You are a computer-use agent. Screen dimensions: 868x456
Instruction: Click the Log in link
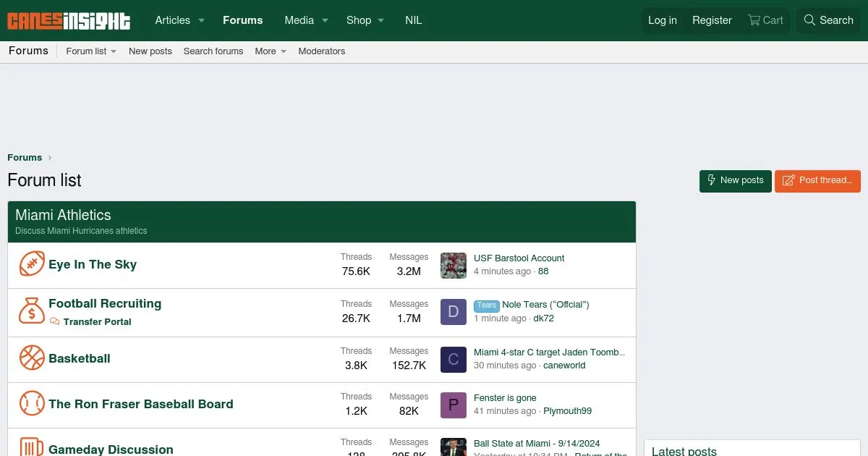[x=663, y=20]
